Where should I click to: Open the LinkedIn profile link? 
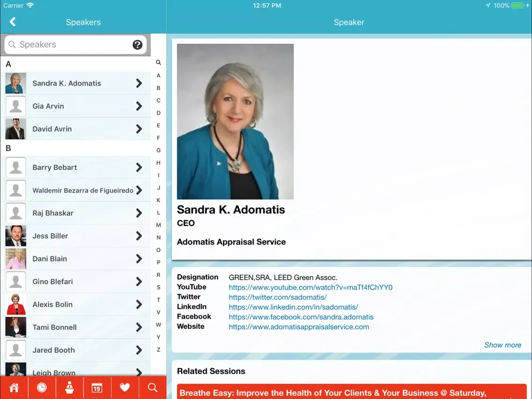tap(293, 307)
